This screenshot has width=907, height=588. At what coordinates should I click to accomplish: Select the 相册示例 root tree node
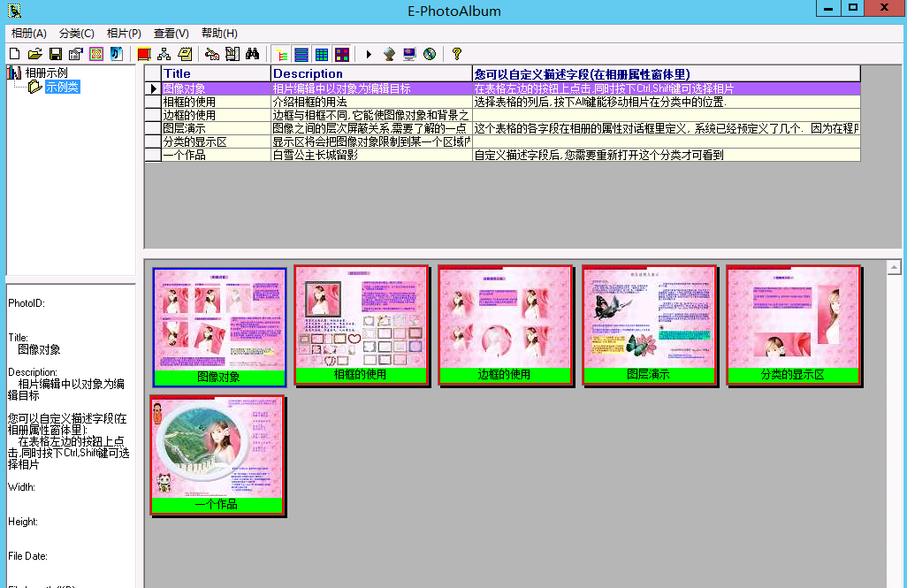(x=46, y=73)
